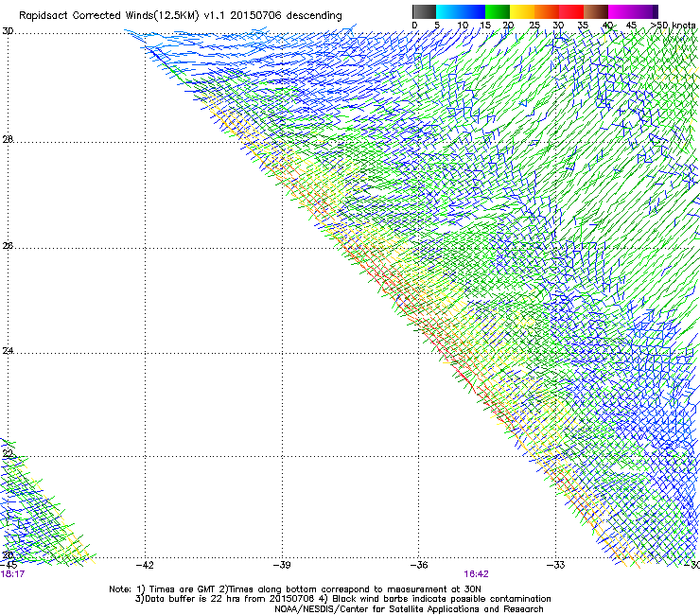Click the longitude label '-33'
The width and height of the screenshot is (700, 615).
pyautogui.click(x=556, y=565)
